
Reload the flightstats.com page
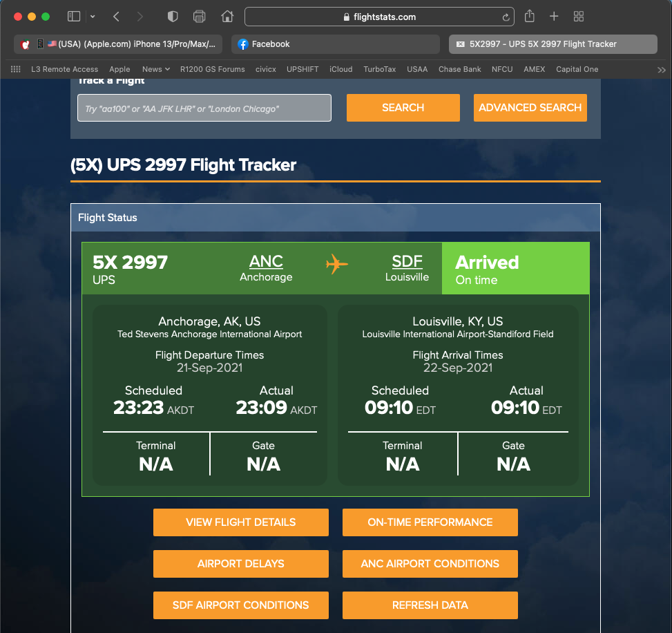[x=506, y=17]
